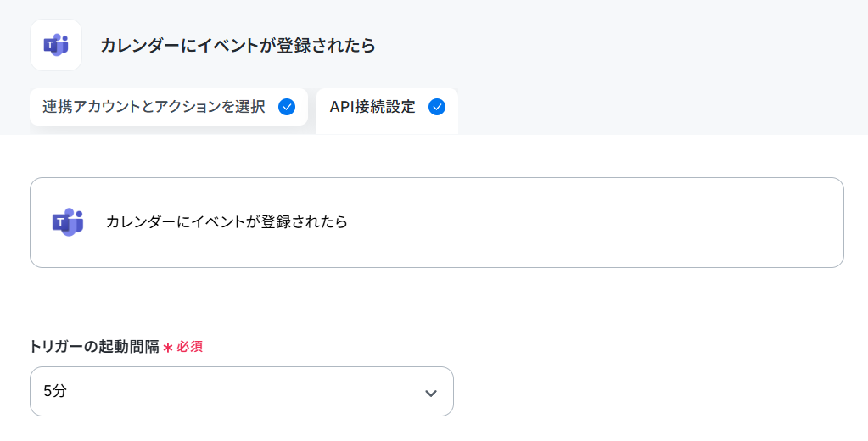Screen dimensions: 868x441
Task: Click the blank middle area of the interval dropdown
Action: (244, 391)
